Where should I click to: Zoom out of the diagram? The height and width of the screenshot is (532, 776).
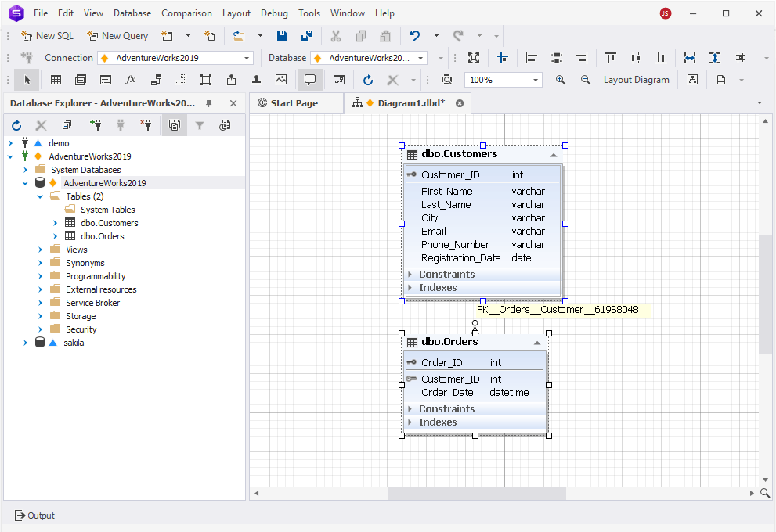pos(585,79)
